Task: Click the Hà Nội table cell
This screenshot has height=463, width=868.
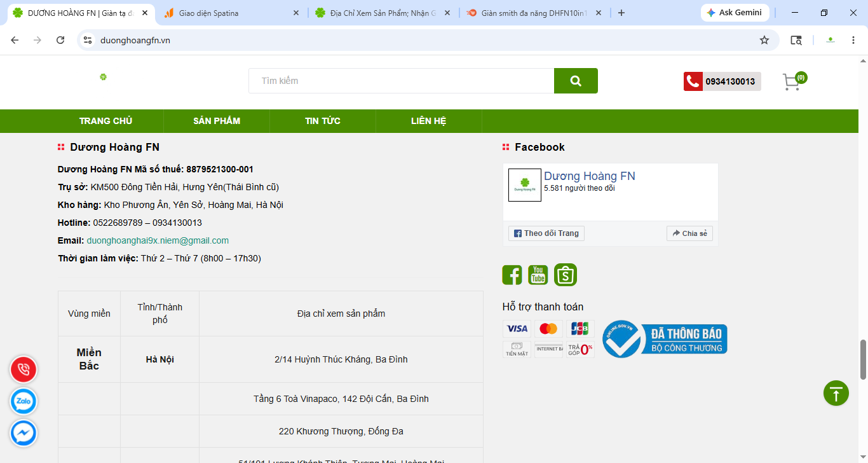Action: [160, 359]
